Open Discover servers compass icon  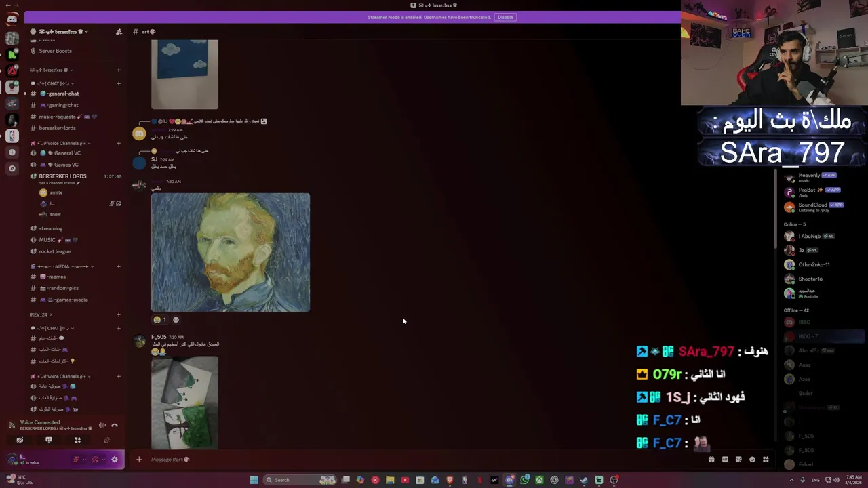(12, 168)
